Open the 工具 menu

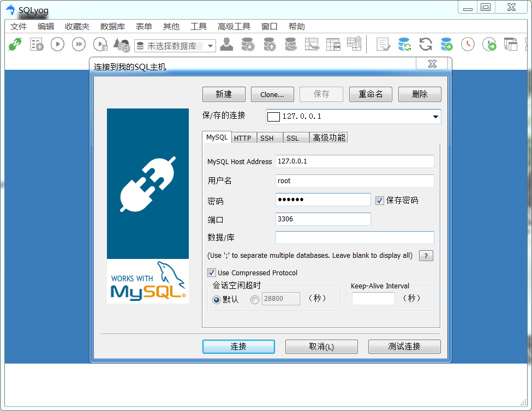[x=199, y=26]
